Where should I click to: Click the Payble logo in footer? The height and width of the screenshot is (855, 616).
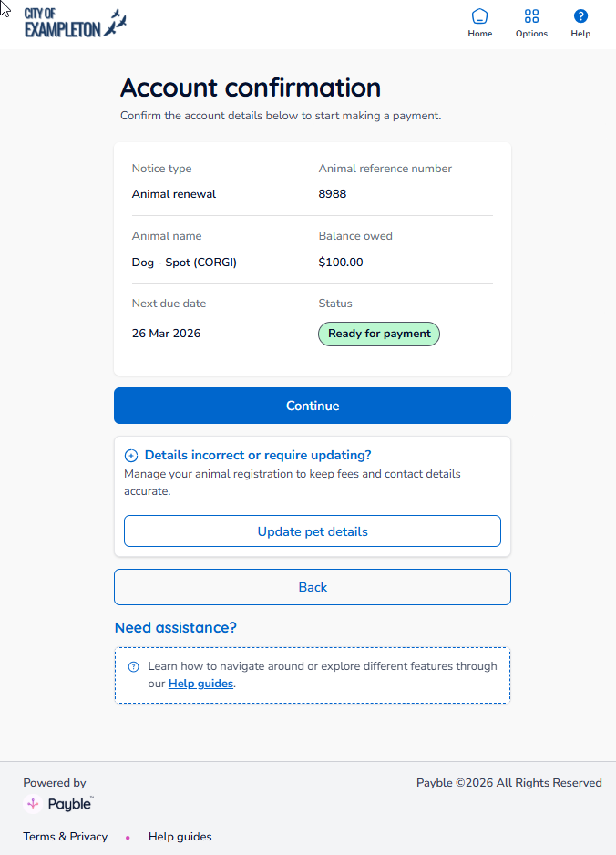(58, 804)
